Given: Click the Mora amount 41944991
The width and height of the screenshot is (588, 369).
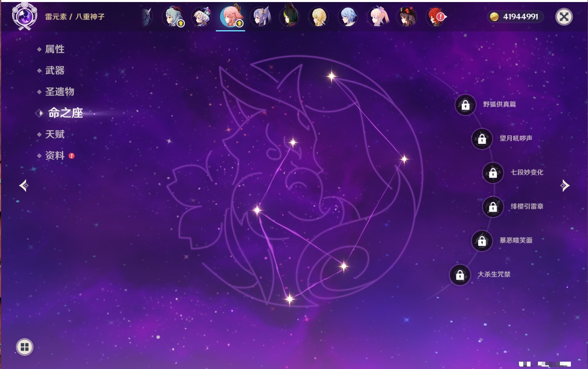Looking at the screenshot, I should pyautogui.click(x=520, y=17).
